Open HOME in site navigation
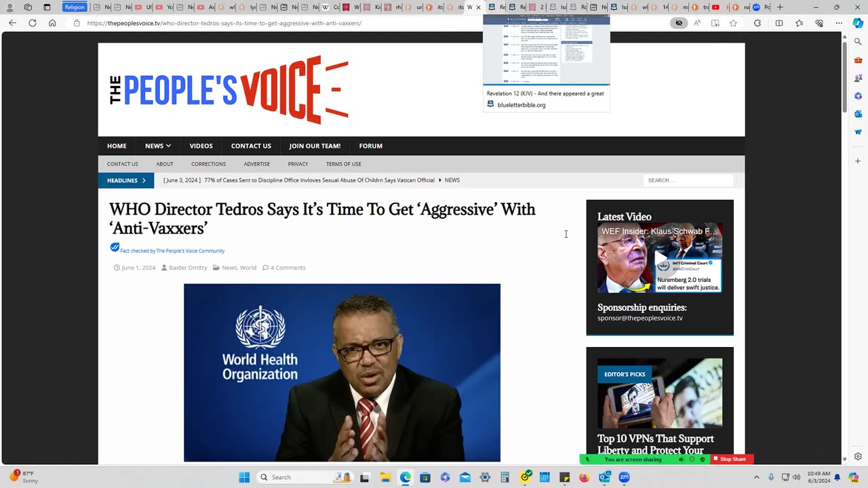Screen dimensions: 868x488 click(x=117, y=146)
